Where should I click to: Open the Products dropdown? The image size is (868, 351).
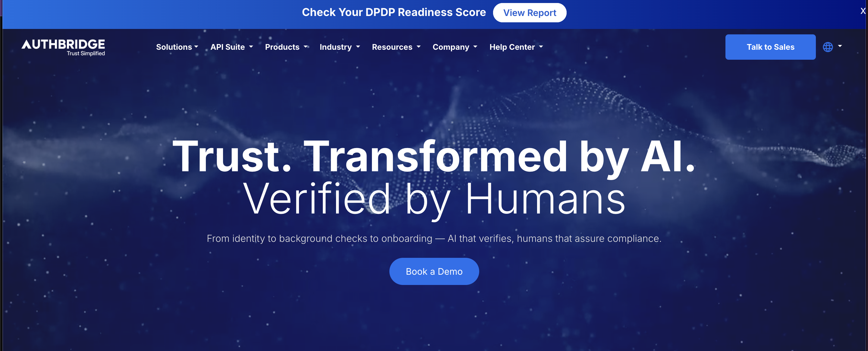coord(286,47)
